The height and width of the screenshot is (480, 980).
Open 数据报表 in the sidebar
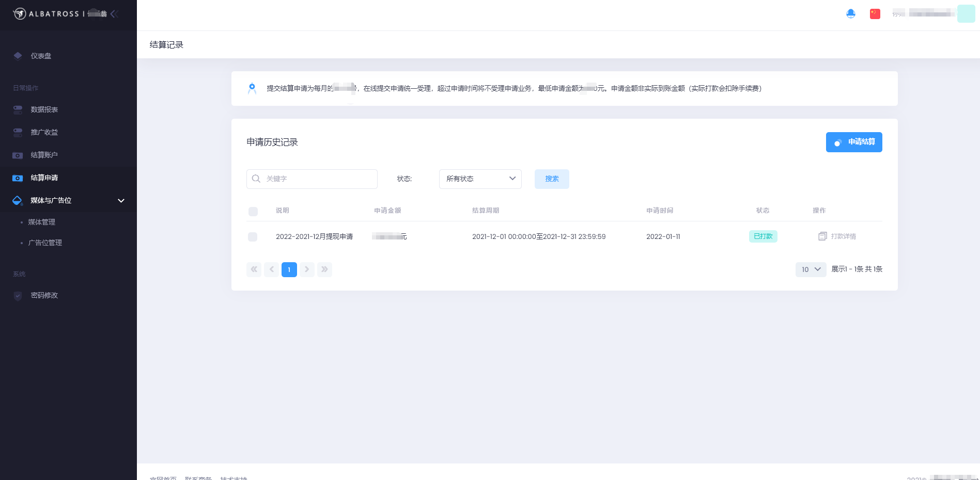click(44, 109)
